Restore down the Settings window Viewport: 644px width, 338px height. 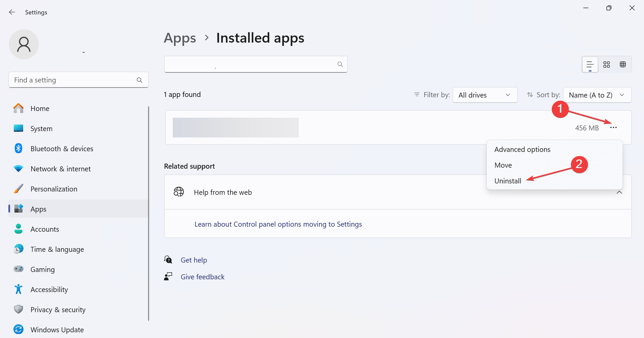[x=609, y=8]
